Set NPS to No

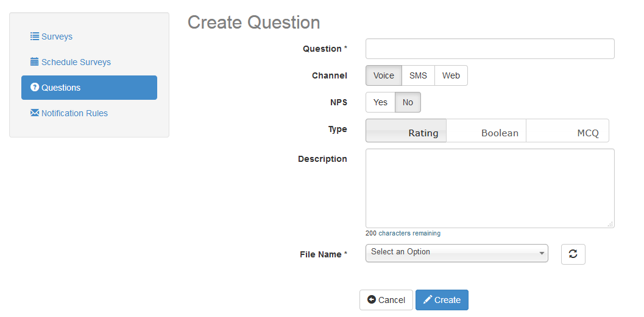pos(408,102)
